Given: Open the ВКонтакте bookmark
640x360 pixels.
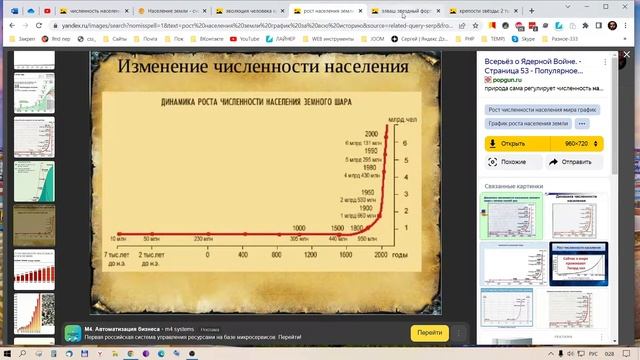Looking at the screenshot, I should 207,39.
